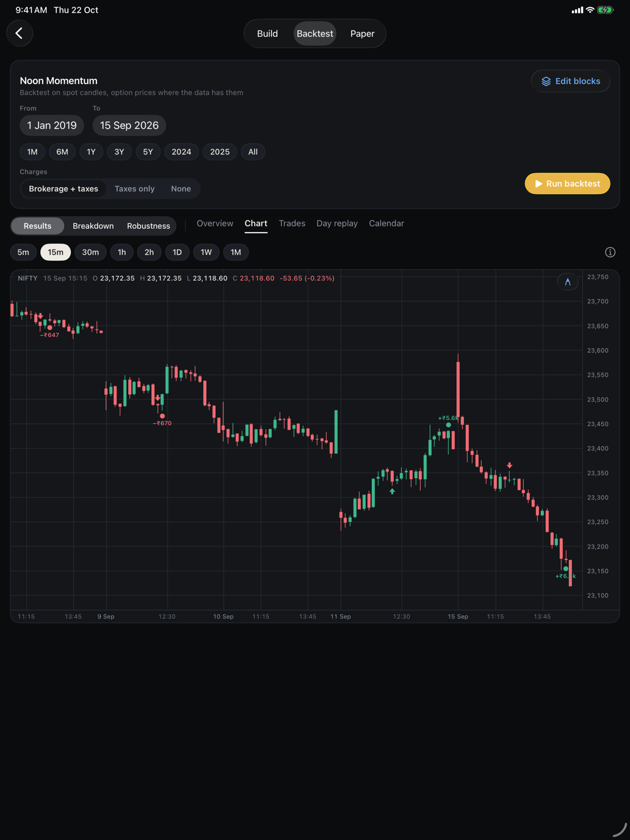Open the Calendar tab

pos(386,223)
